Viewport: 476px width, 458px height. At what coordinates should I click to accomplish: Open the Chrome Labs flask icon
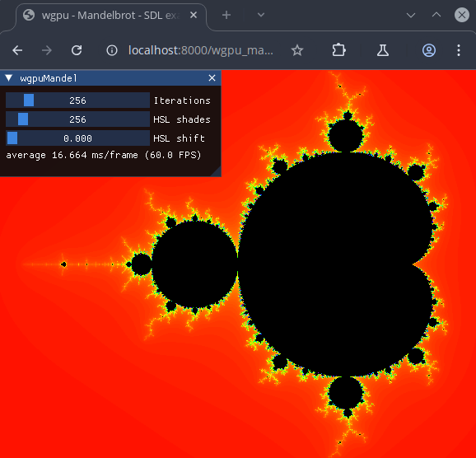tap(383, 50)
